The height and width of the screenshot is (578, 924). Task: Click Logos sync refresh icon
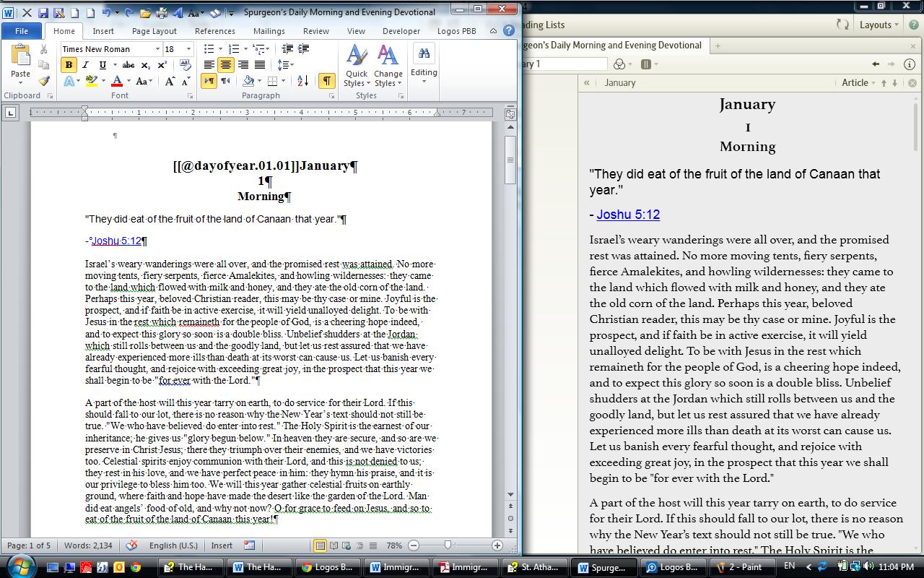(x=842, y=25)
